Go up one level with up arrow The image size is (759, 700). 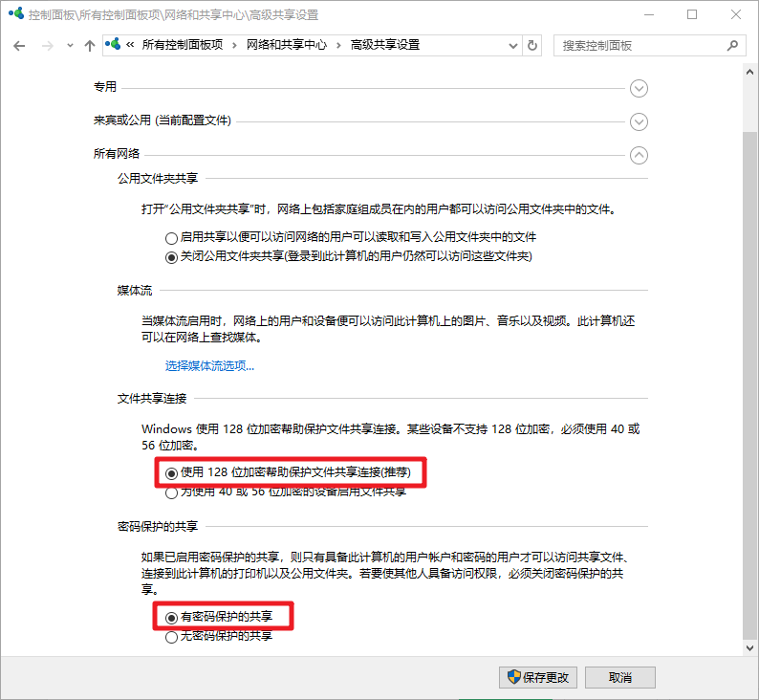tap(90, 46)
